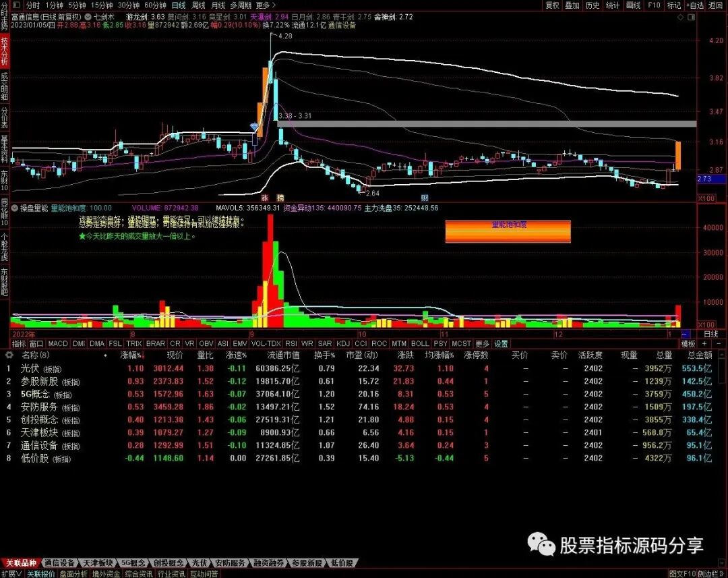Click the 标记 mark button
Viewport: 728px width, 578px height.
[673, 5]
